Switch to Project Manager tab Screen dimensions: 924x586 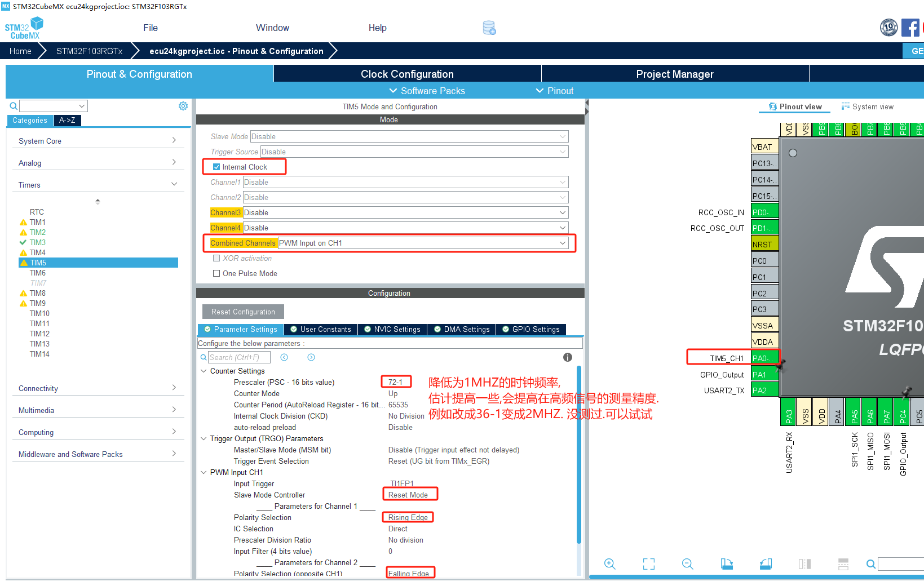coord(675,74)
